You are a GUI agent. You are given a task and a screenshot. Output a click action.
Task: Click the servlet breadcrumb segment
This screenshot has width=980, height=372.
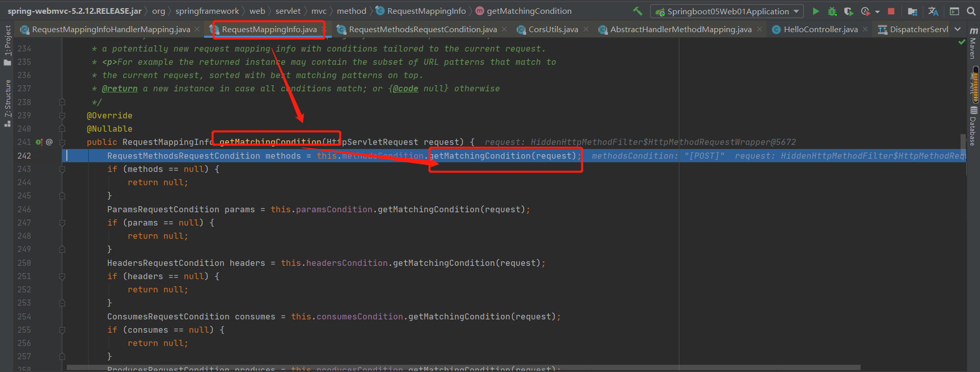click(x=288, y=11)
